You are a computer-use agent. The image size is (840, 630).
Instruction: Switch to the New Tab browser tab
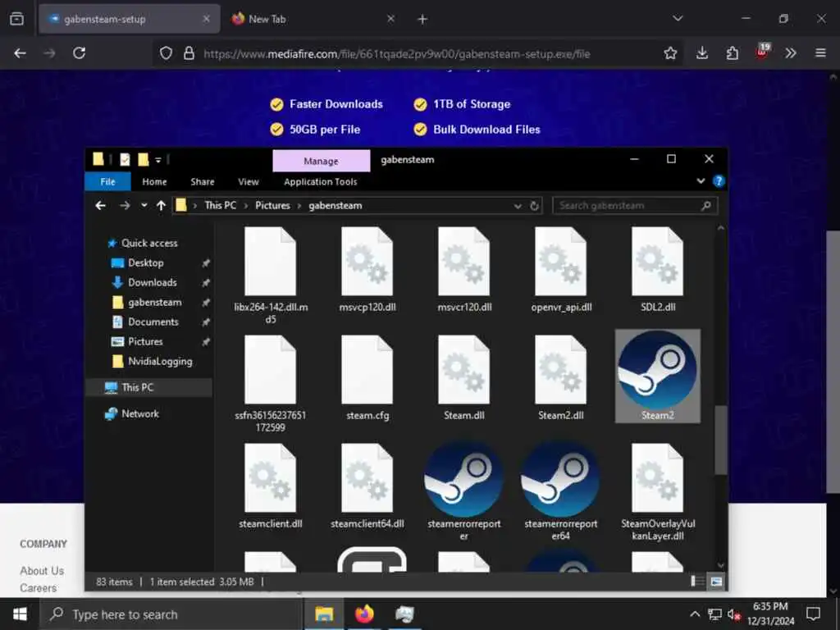coord(313,19)
